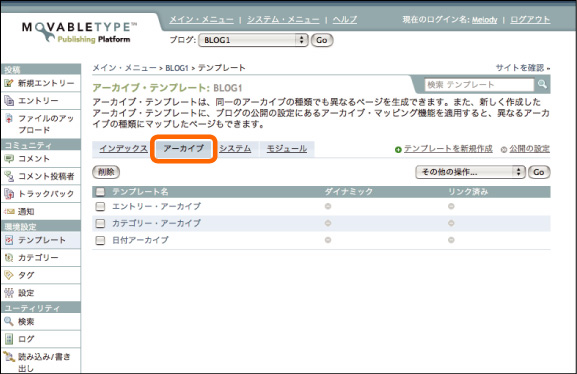Viewport: 577px width, 374px height.
Task: Open the 日付アーカイブ template
Action: [140, 240]
